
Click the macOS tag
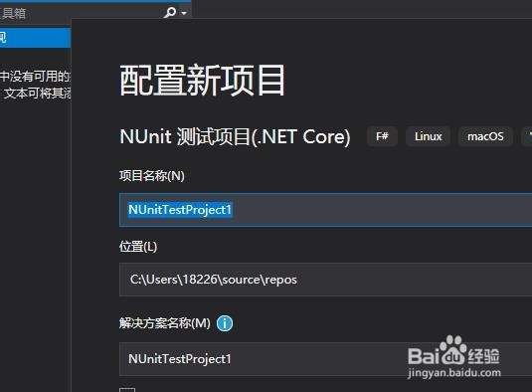(485, 136)
